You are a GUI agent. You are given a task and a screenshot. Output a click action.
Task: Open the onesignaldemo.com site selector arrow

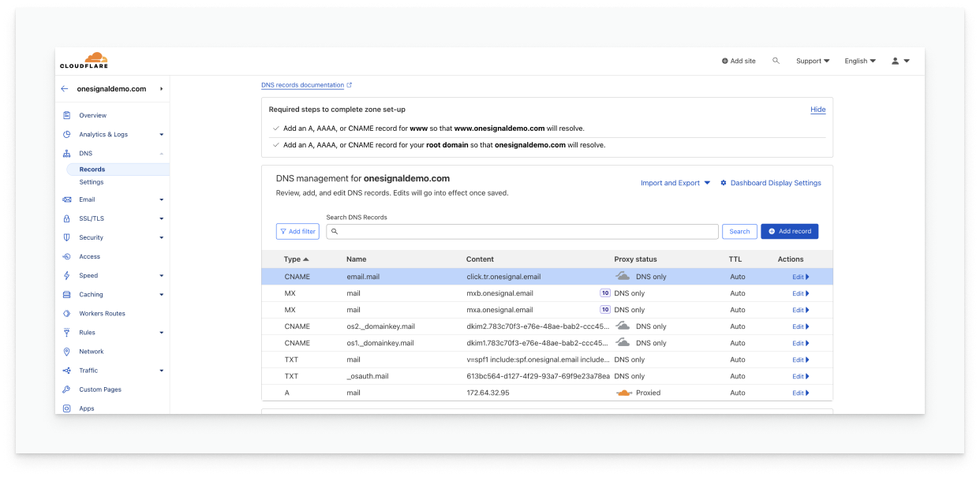tap(161, 89)
